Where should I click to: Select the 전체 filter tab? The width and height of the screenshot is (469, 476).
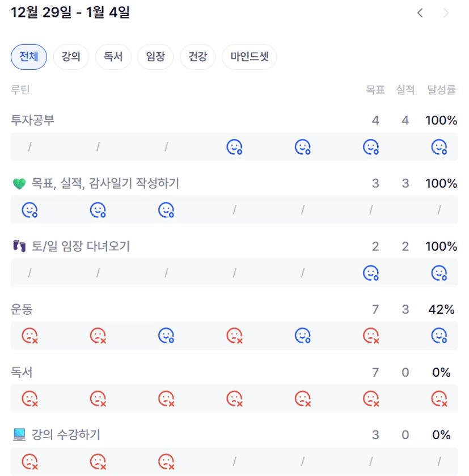[x=29, y=57]
